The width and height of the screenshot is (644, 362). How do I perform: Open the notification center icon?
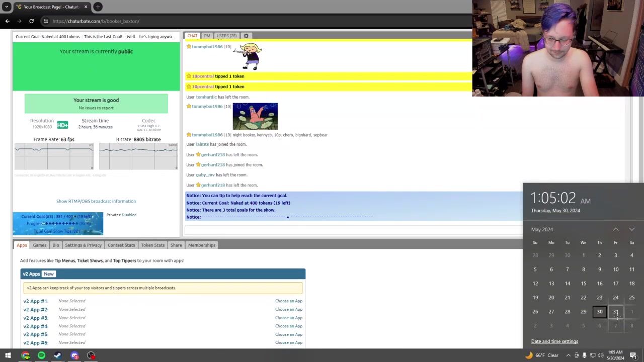[x=633, y=355]
